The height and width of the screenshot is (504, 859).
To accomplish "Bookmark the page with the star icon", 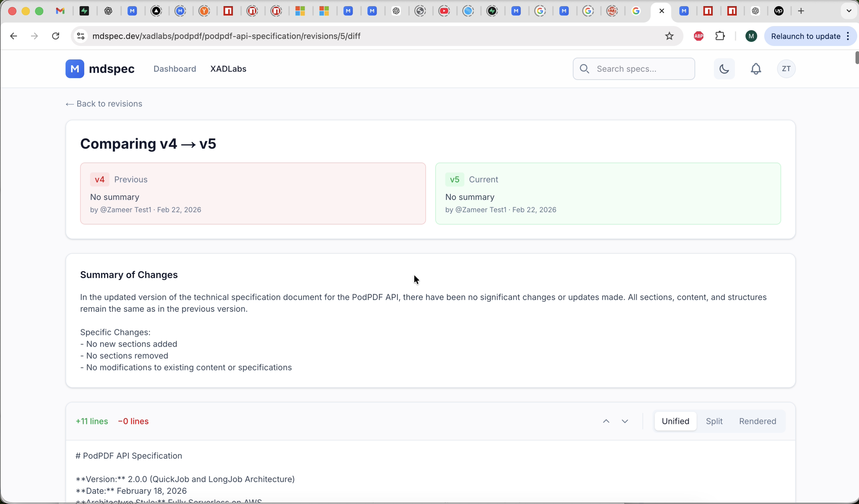I will (x=669, y=36).
